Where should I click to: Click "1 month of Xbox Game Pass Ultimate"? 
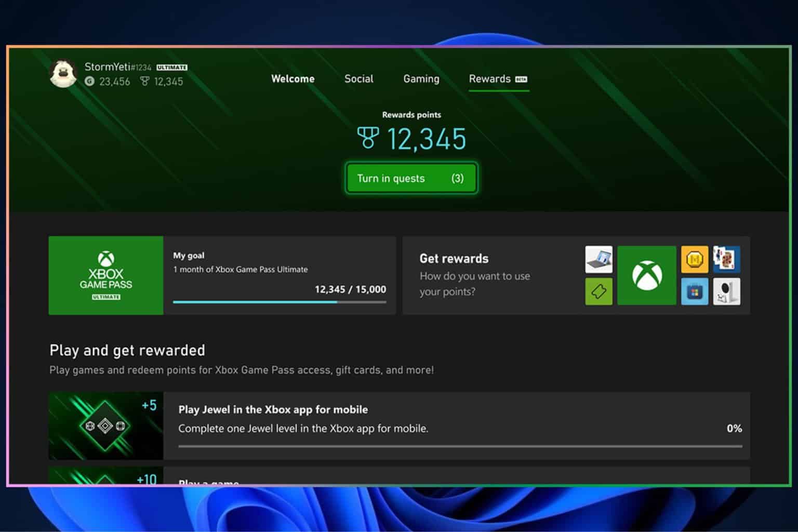click(x=241, y=269)
